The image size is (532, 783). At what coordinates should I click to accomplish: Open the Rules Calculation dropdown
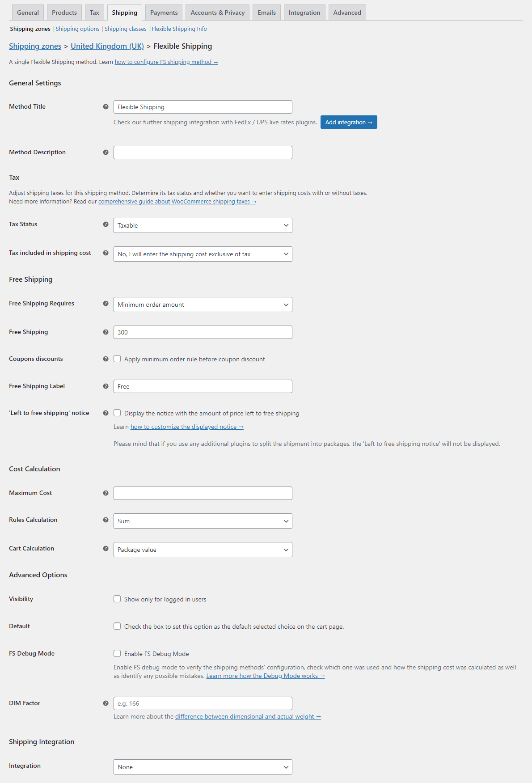203,521
